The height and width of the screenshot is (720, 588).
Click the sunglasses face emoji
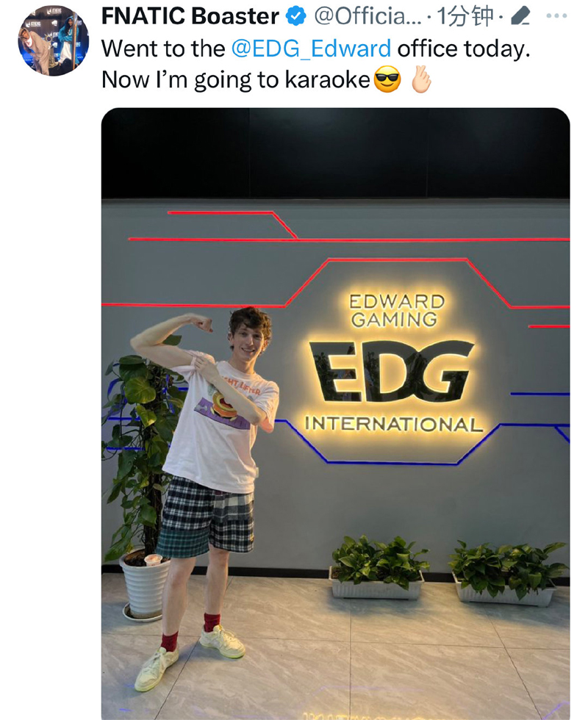point(387,79)
